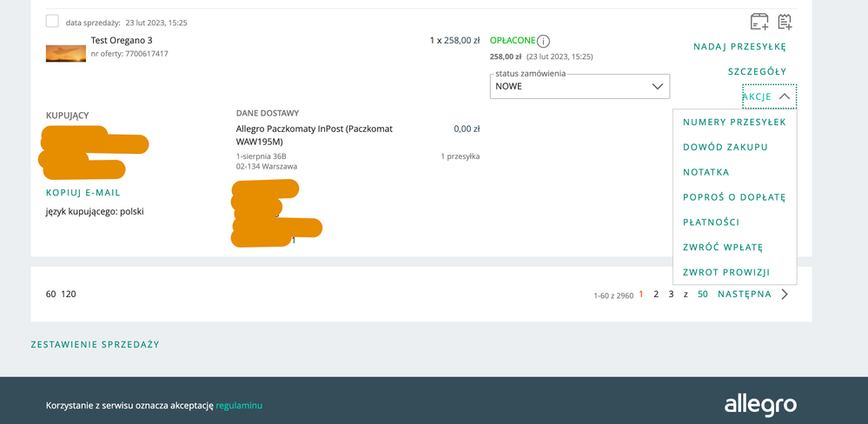Click the Allegro logo in footer
This screenshot has height=424, width=868.
[760, 405]
